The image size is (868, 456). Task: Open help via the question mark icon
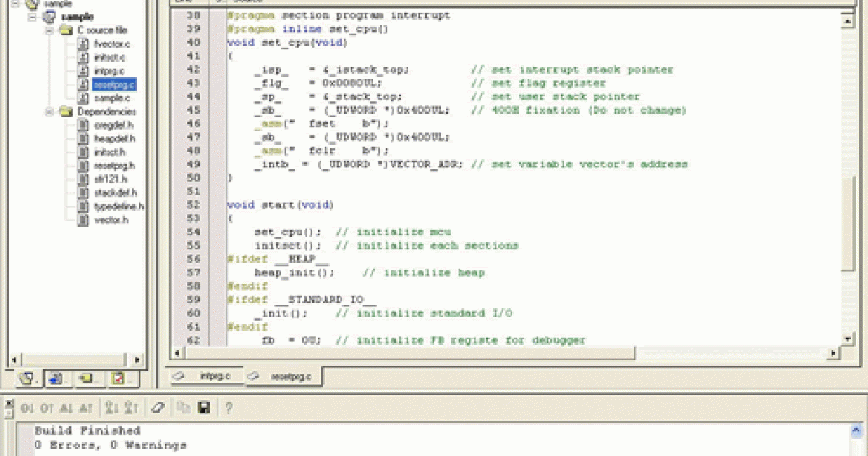pyautogui.click(x=228, y=408)
